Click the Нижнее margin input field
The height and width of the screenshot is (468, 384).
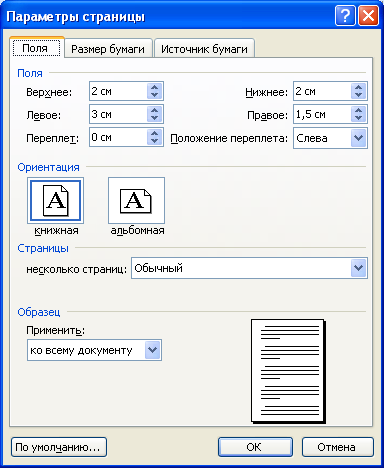pyautogui.click(x=322, y=91)
